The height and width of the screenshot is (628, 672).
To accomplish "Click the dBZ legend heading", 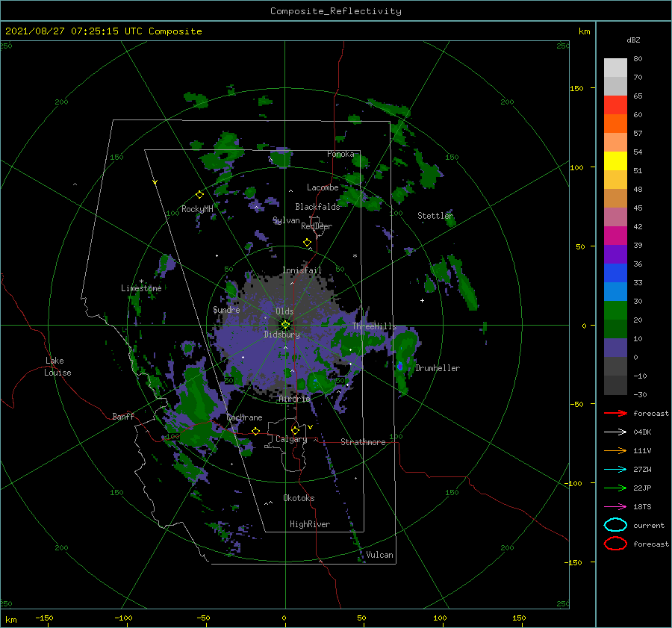I will tap(633, 40).
